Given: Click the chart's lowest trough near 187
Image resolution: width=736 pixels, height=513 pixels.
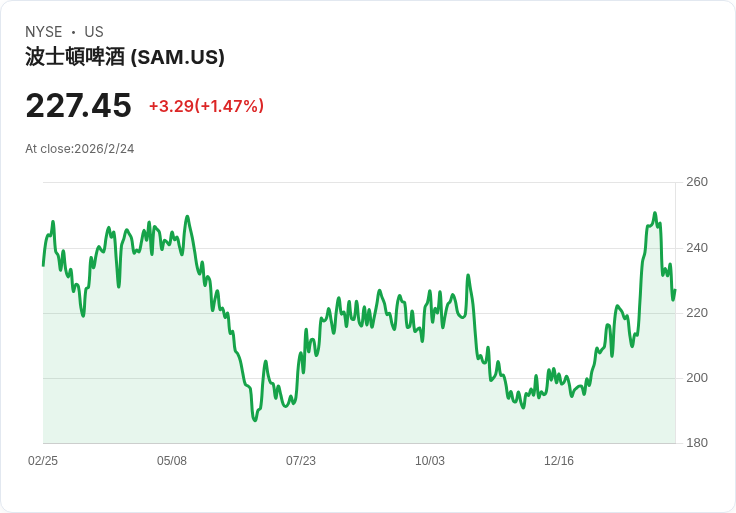Looking at the screenshot, I should tap(255, 420).
